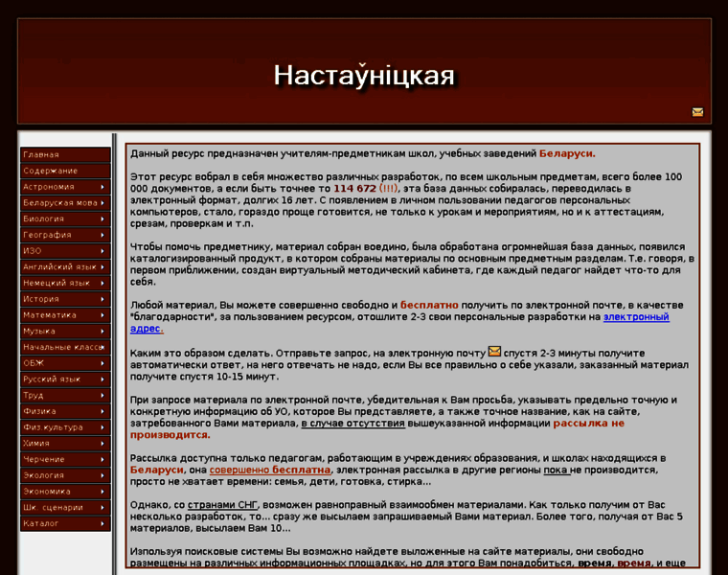Click the red word "бесплатно" in the text
This screenshot has width=728, height=575.
tap(429, 305)
